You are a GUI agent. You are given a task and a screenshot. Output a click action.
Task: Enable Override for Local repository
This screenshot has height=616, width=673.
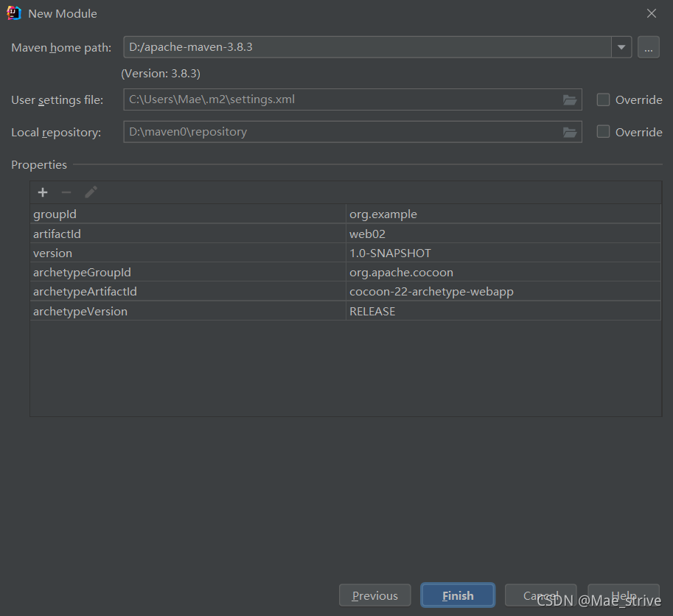603,132
